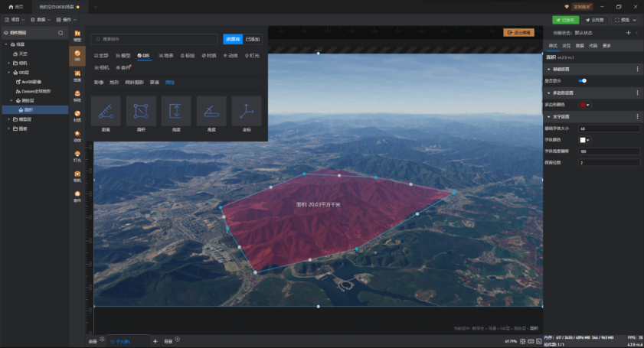The width and height of the screenshot is (644, 348).
Task: Select the 距离 distance measurement tool
Action: tap(106, 111)
